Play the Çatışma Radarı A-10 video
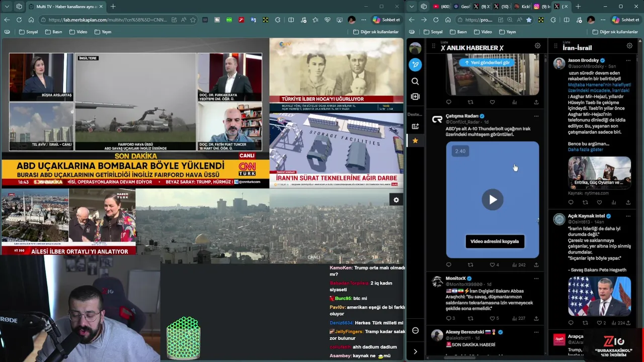This screenshot has height=362, width=644. click(493, 200)
